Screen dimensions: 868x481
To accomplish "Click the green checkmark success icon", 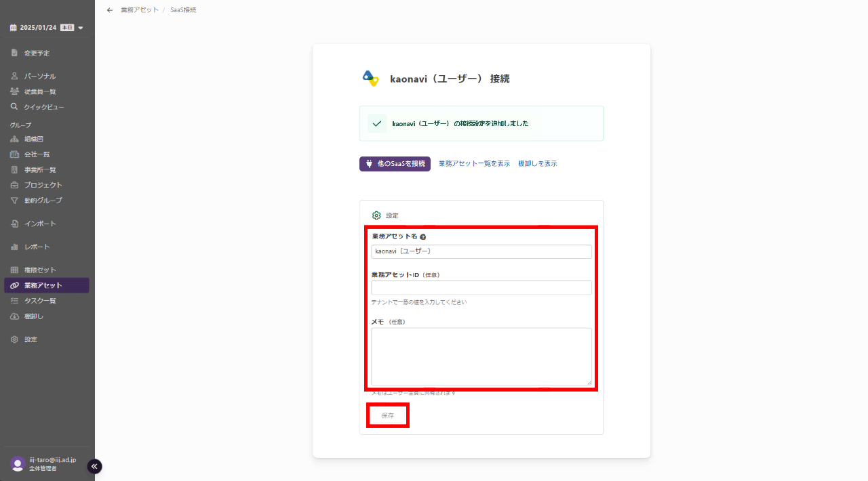I will (377, 123).
